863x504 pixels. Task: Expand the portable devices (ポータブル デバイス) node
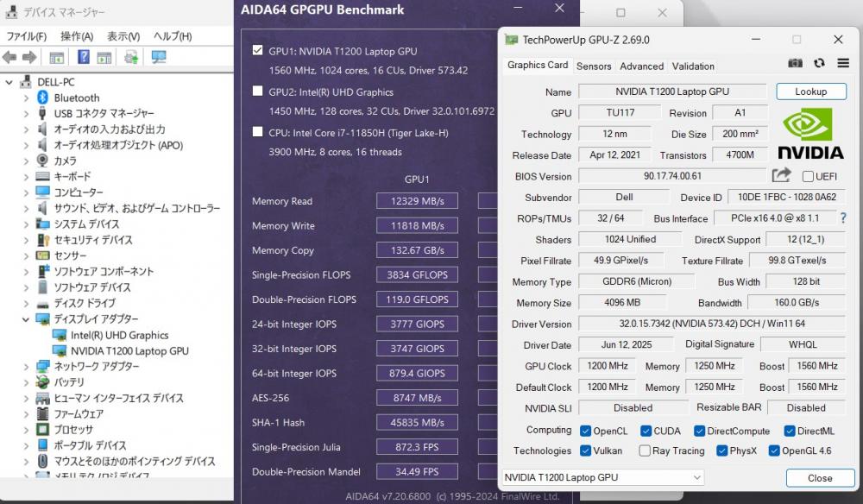click(26, 445)
